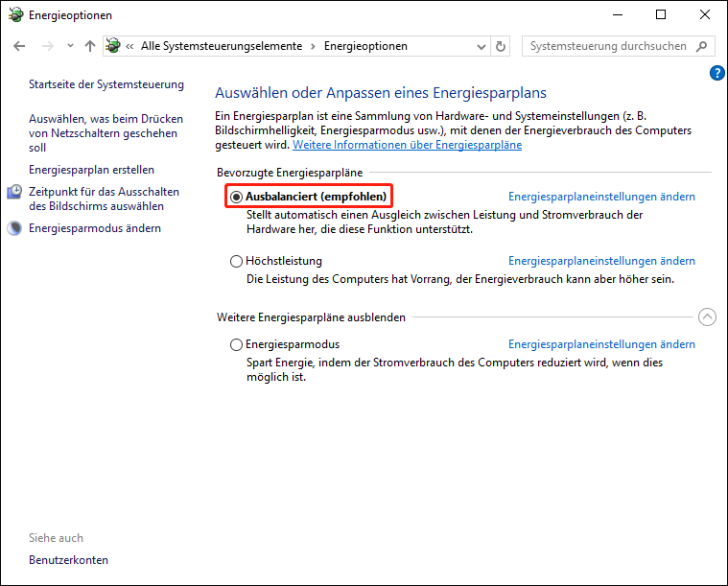Collapse Weitere Energiesparpläne with the chevron
The height and width of the screenshot is (586, 728).
707,317
